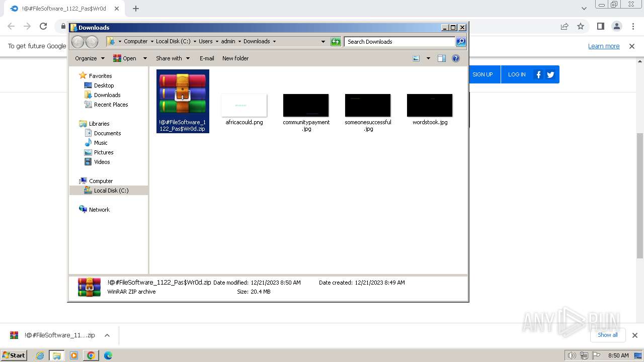Toggle Chrome's side panel icon
This screenshot has width=644, height=362.
point(601,26)
